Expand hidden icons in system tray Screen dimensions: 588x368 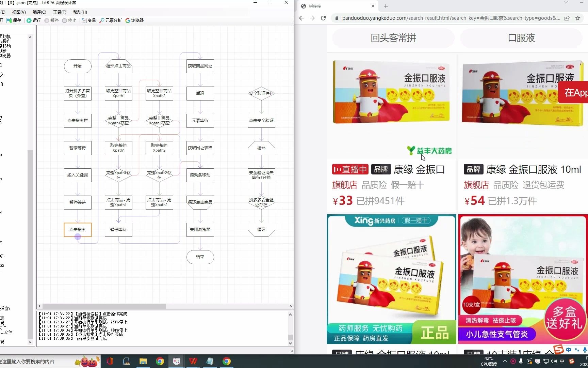[505, 362]
